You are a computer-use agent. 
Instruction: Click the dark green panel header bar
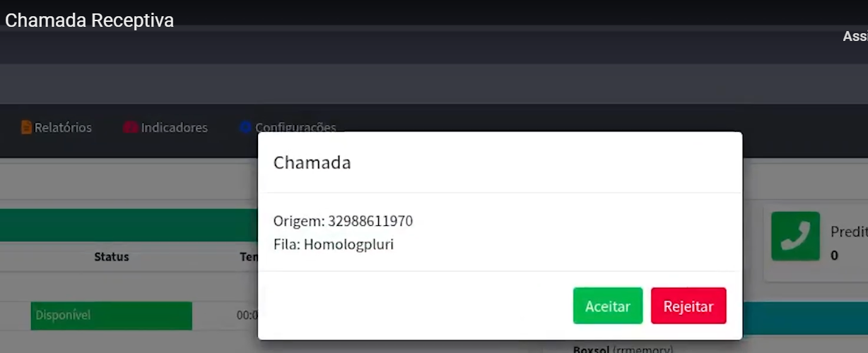click(129, 225)
